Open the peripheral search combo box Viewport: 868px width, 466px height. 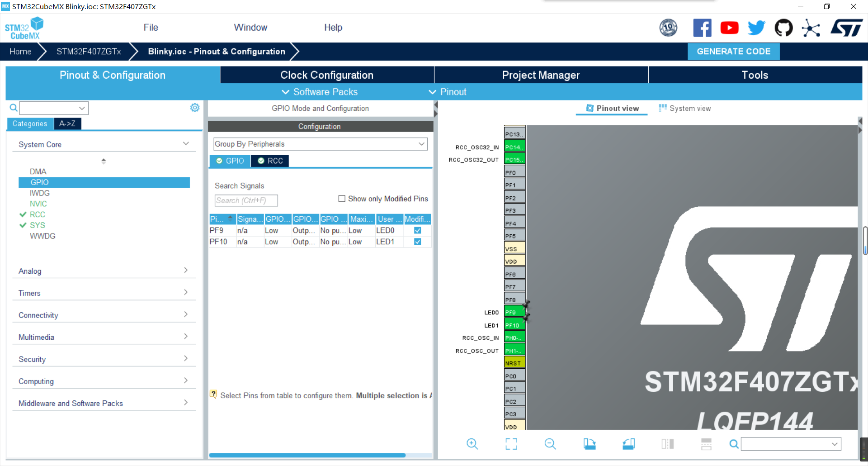click(x=54, y=108)
